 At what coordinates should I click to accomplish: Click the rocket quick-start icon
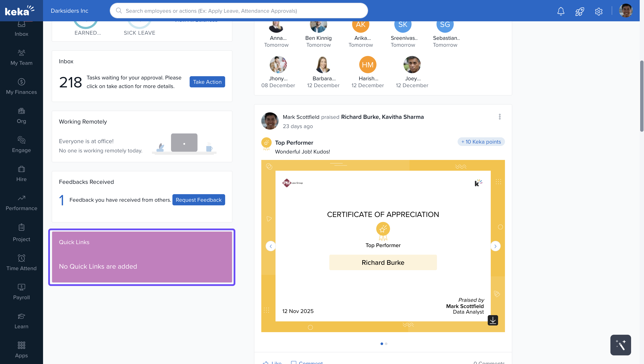(x=579, y=11)
